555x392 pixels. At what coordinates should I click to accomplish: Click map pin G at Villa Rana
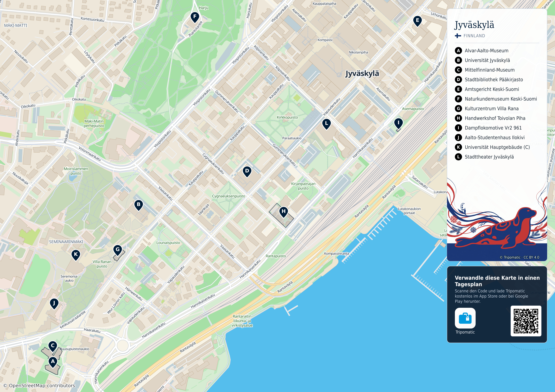[x=118, y=250]
